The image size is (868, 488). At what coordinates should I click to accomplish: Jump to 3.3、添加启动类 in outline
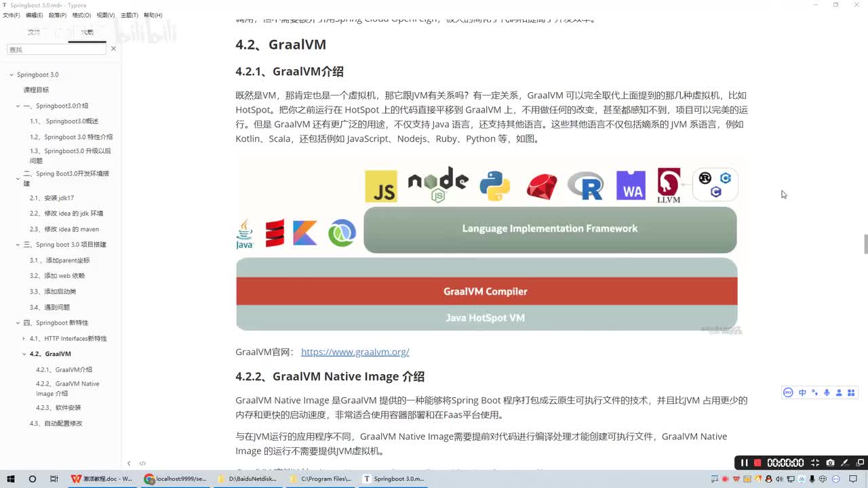tap(53, 291)
